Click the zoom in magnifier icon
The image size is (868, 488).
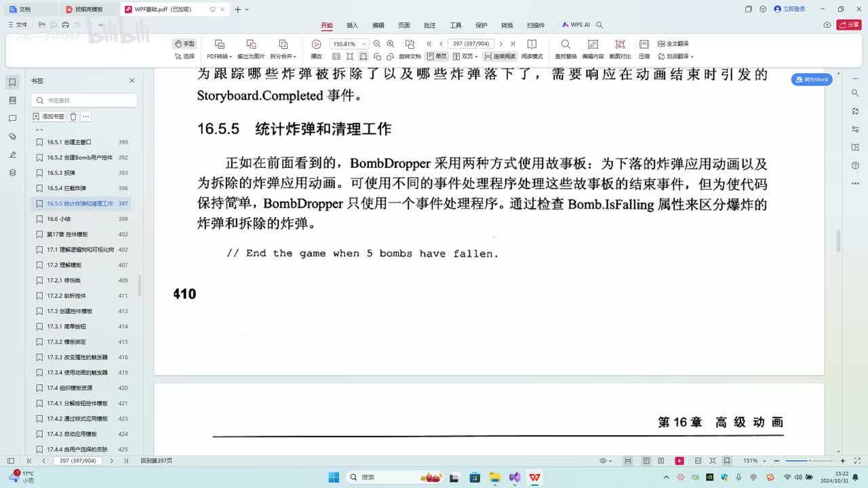pos(390,43)
